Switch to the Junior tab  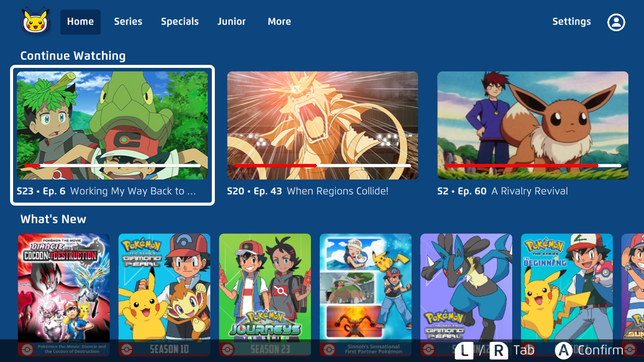231,22
